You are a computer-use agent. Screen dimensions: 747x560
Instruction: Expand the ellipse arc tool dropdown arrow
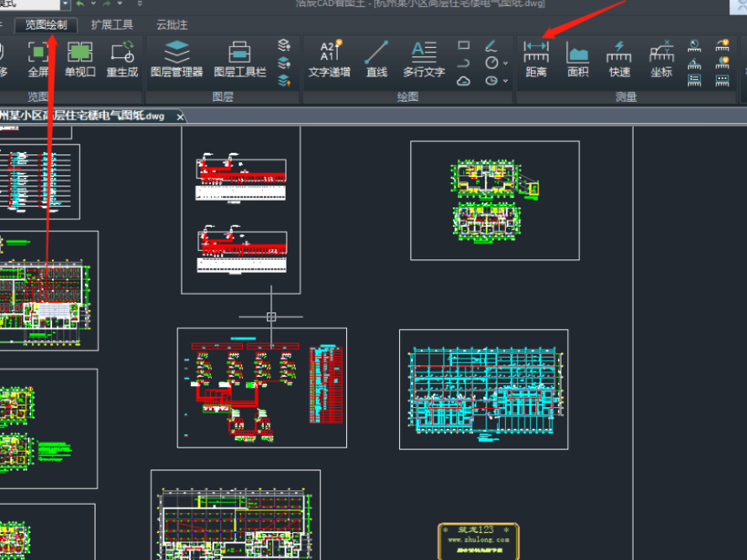[506, 81]
